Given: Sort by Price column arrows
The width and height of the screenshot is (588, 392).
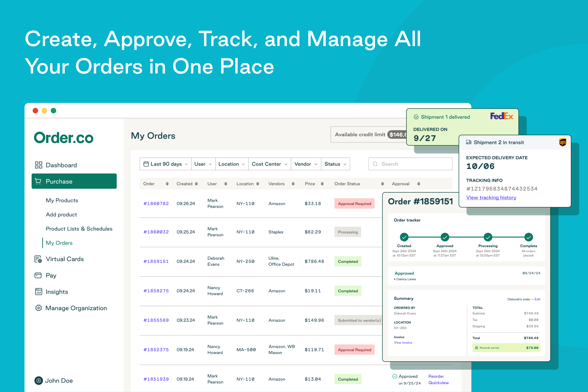Looking at the screenshot, I should pos(322,184).
